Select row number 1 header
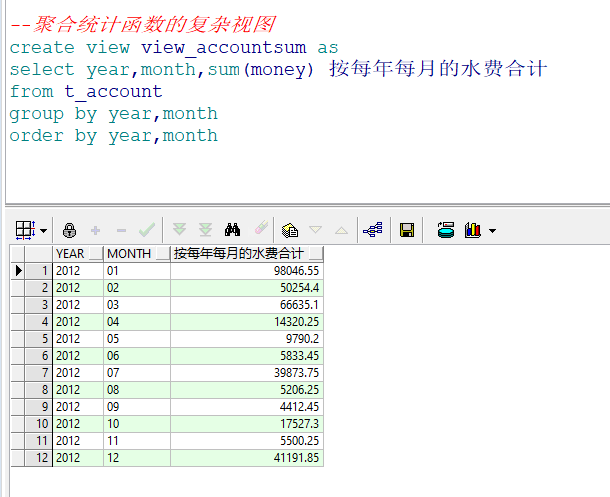The height and width of the screenshot is (497, 610). tap(39, 271)
